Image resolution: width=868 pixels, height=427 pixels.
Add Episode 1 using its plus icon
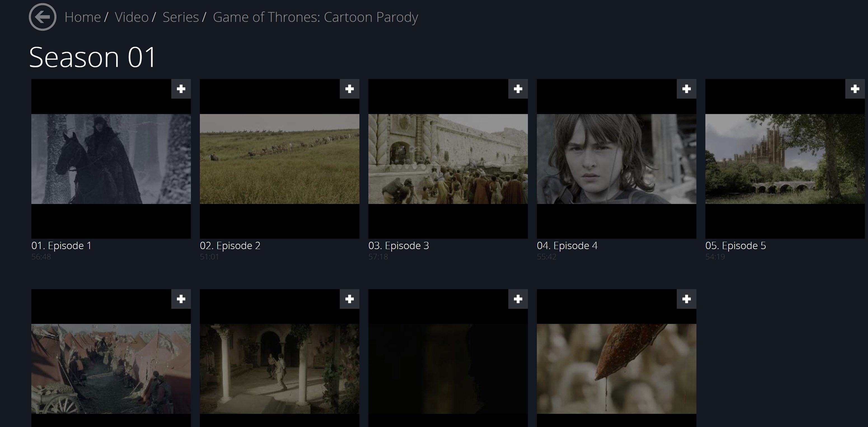point(181,89)
